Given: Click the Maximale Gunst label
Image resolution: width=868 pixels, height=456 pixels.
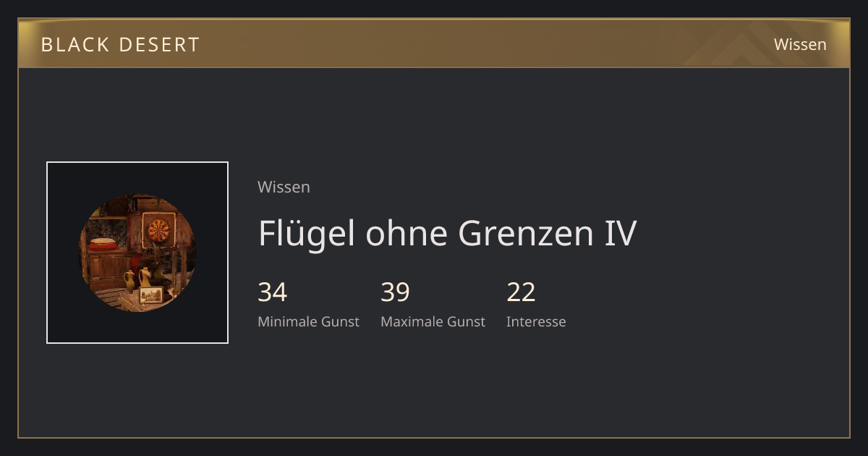Looking at the screenshot, I should pyautogui.click(x=433, y=321).
